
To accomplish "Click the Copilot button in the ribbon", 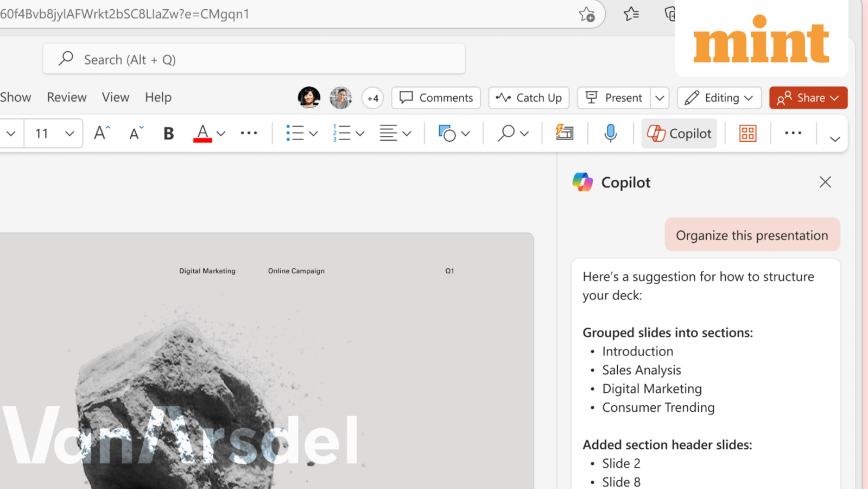I will pos(679,134).
